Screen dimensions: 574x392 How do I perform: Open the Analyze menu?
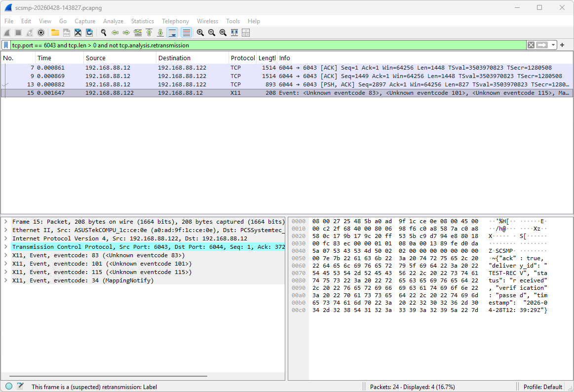point(113,21)
